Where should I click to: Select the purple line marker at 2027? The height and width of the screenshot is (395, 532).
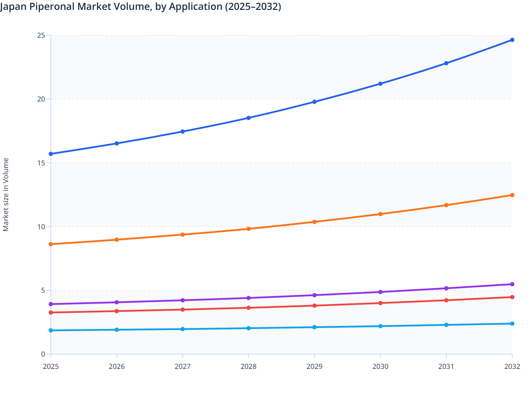tap(183, 300)
